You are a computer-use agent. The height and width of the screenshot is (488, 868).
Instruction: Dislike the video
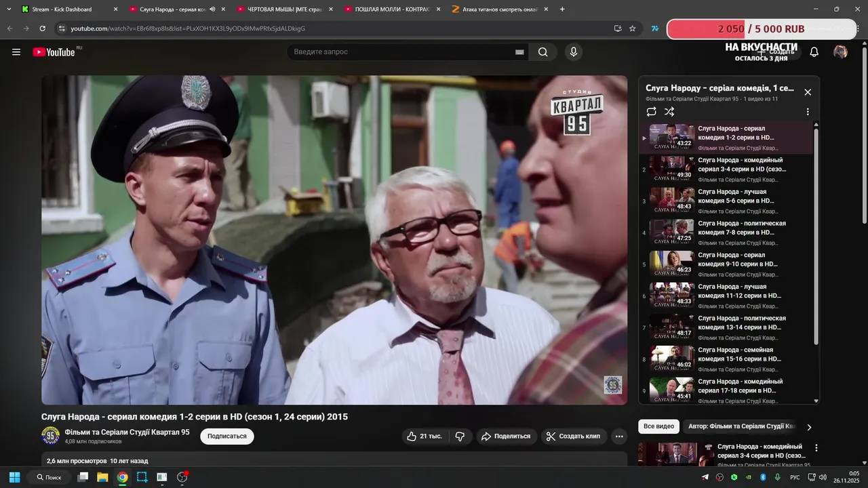tap(460, 436)
